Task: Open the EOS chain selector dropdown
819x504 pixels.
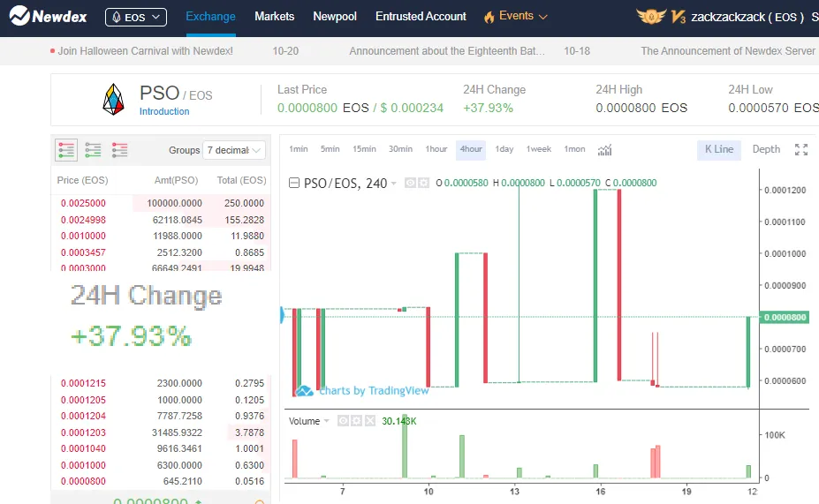Action: coord(136,18)
